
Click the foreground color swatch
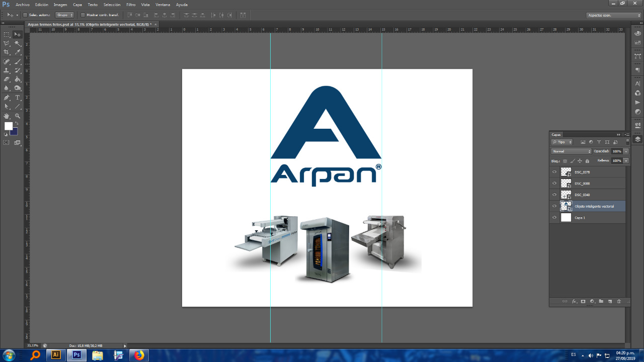[9, 126]
